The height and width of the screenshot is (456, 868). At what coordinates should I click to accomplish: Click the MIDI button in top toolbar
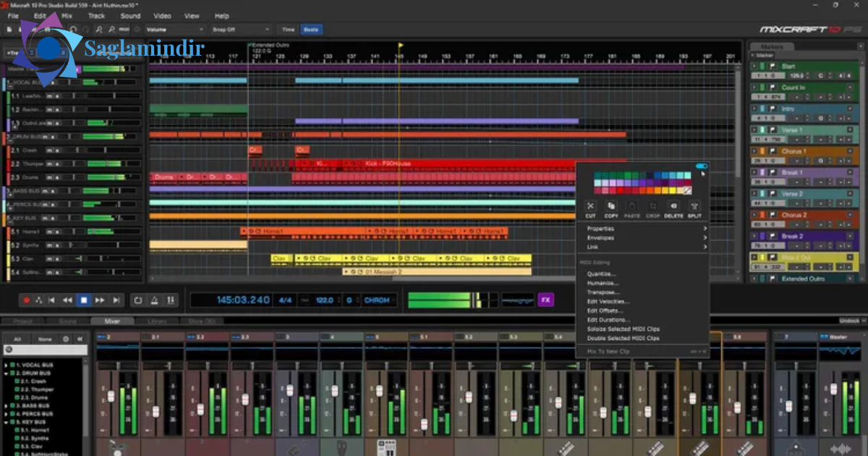[124, 30]
